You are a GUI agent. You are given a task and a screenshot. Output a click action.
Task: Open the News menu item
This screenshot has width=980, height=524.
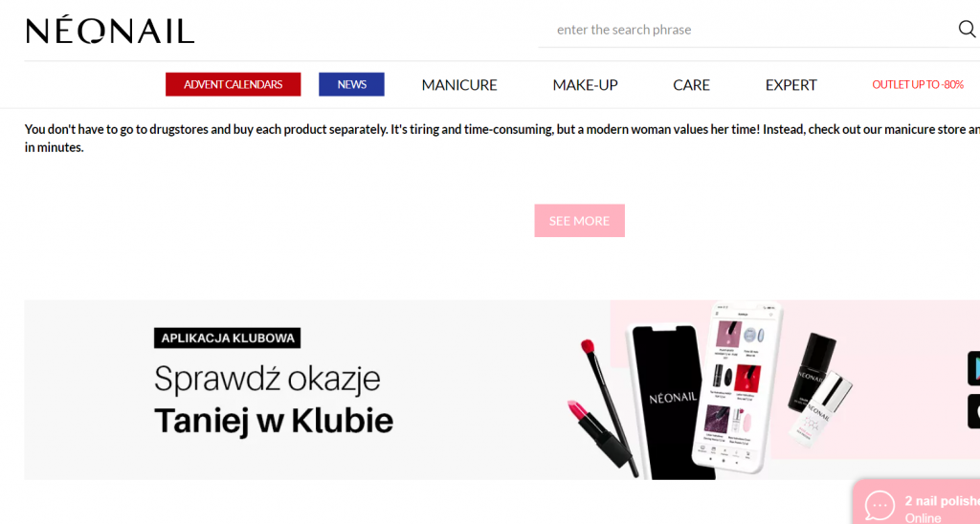[351, 84]
